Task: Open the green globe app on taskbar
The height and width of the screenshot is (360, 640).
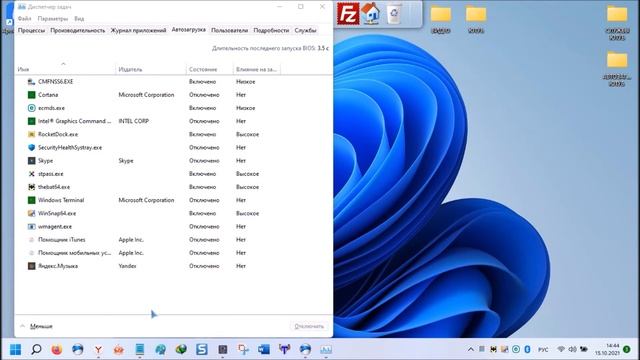Action: click(181, 349)
